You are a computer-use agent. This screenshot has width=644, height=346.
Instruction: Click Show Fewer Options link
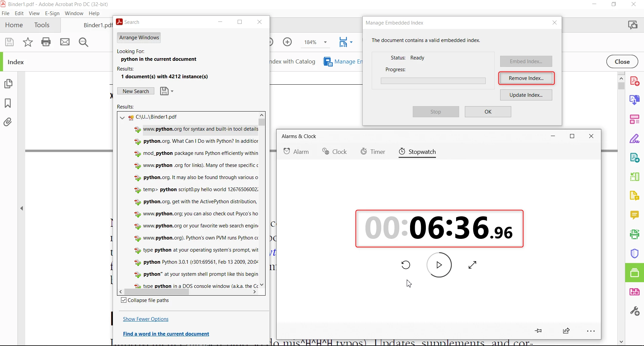[x=146, y=319]
